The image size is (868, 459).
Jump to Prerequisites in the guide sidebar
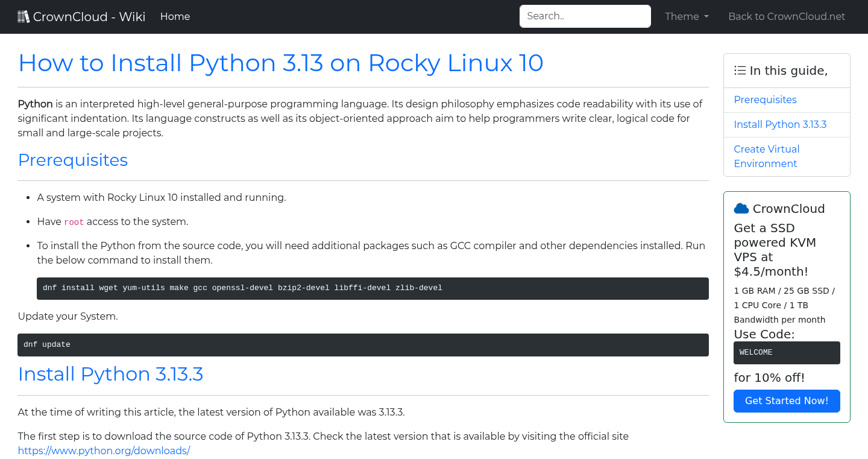coord(765,100)
